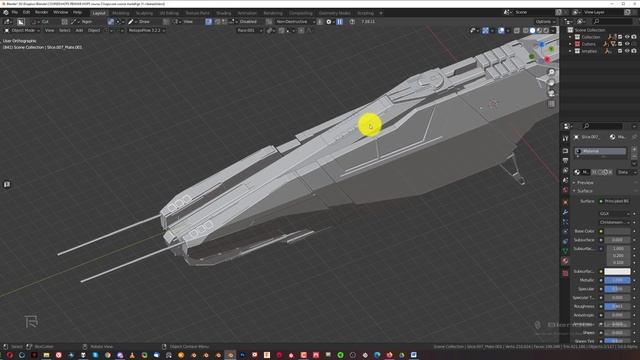Adjust the Roughness slider

point(617,306)
